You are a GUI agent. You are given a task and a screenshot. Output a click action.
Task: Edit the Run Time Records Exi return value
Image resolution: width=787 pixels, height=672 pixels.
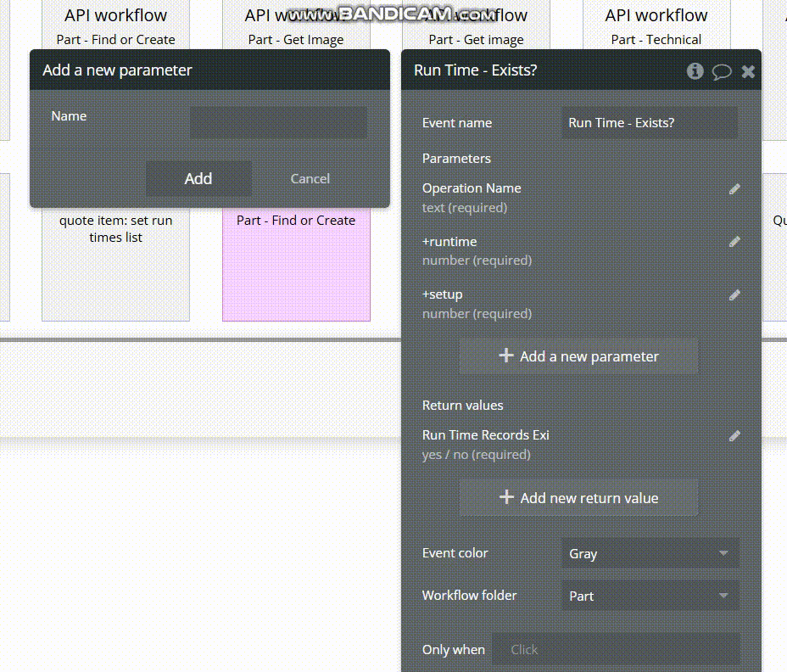pyautogui.click(x=734, y=435)
